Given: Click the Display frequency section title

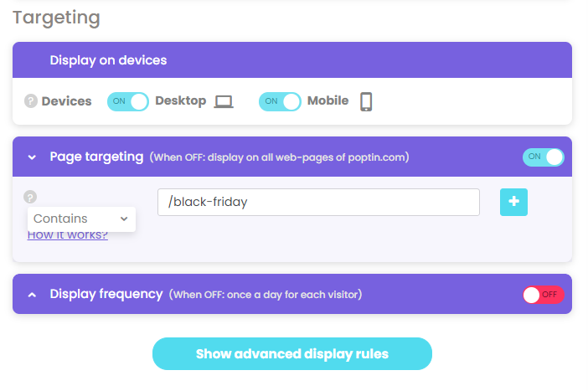Looking at the screenshot, I should [x=106, y=294].
